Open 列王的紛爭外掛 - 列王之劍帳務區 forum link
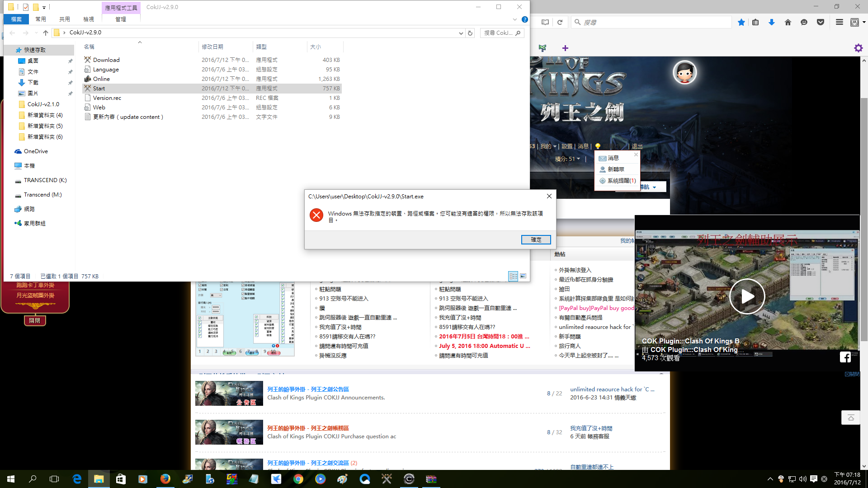This screenshot has height=488, width=868. click(308, 428)
